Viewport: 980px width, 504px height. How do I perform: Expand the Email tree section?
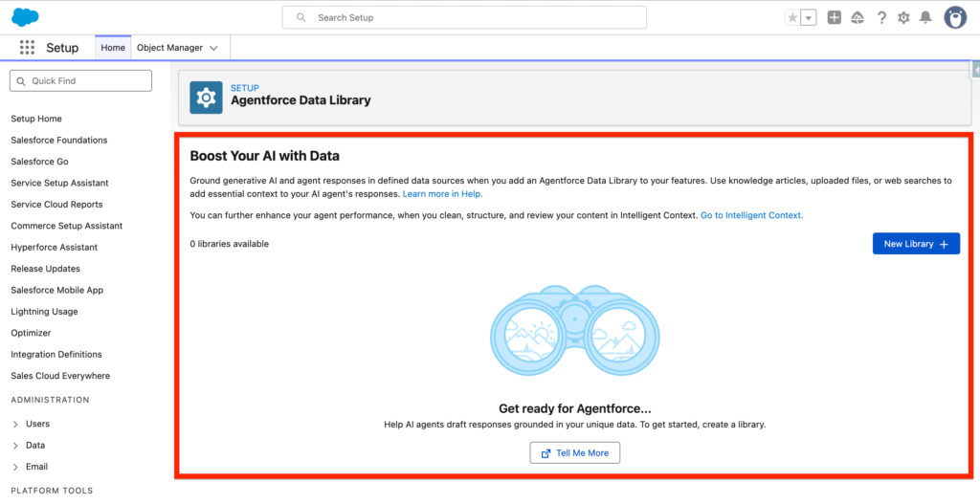tap(15, 467)
